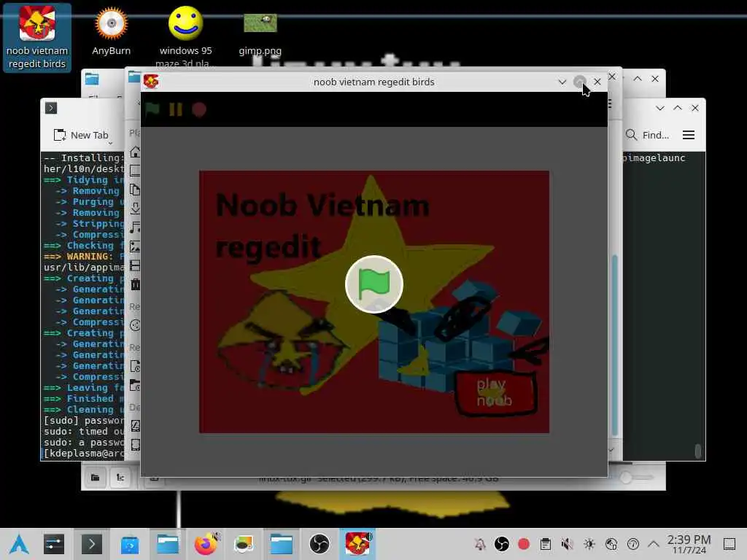This screenshot has width=747, height=560.
Task: Select Music icon in the file manager sidebar
Action: (x=135, y=227)
